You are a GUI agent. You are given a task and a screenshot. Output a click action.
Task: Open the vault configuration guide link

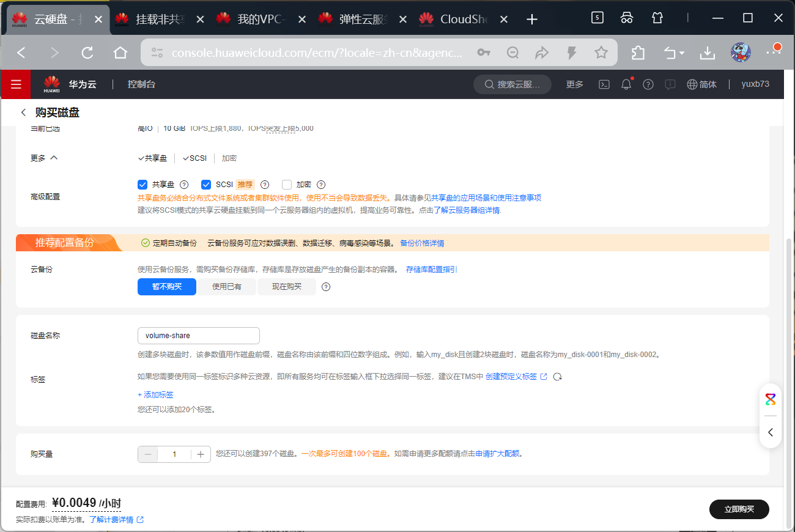(x=432, y=270)
